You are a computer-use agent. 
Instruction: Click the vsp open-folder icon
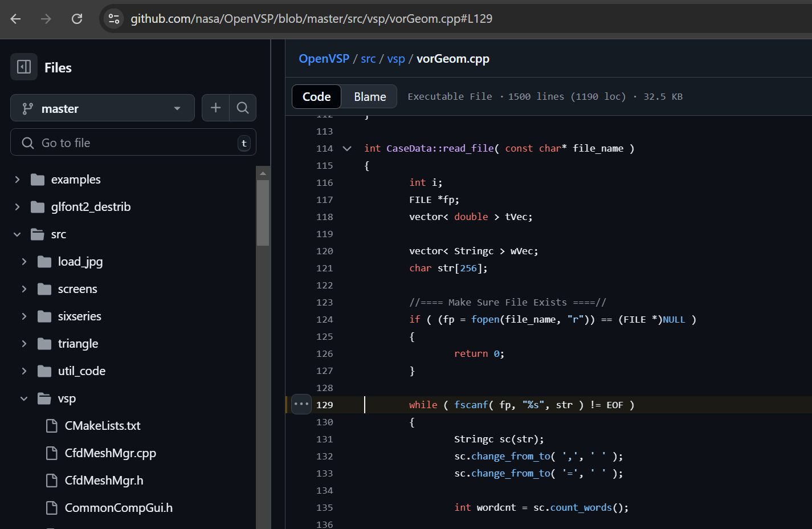click(x=44, y=398)
